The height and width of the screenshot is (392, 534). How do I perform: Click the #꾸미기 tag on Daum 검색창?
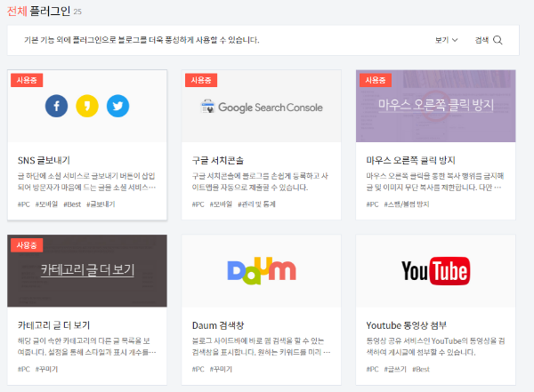(x=221, y=369)
